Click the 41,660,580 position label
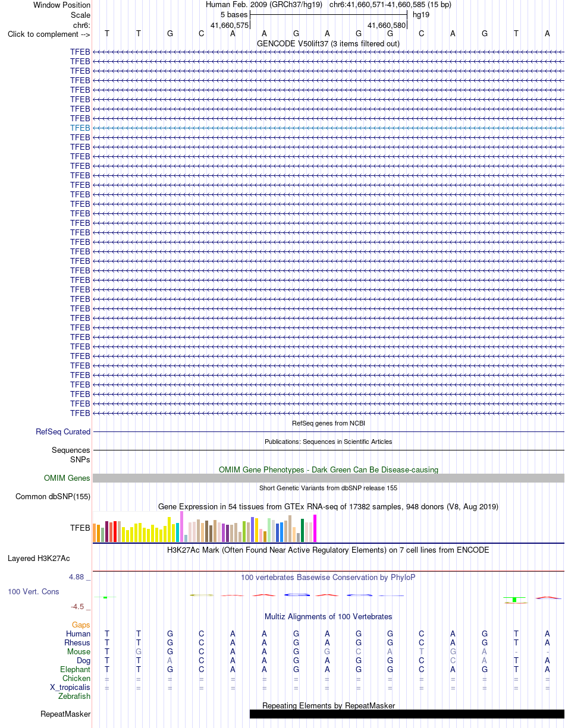This screenshot has height=728, width=565. point(387,25)
